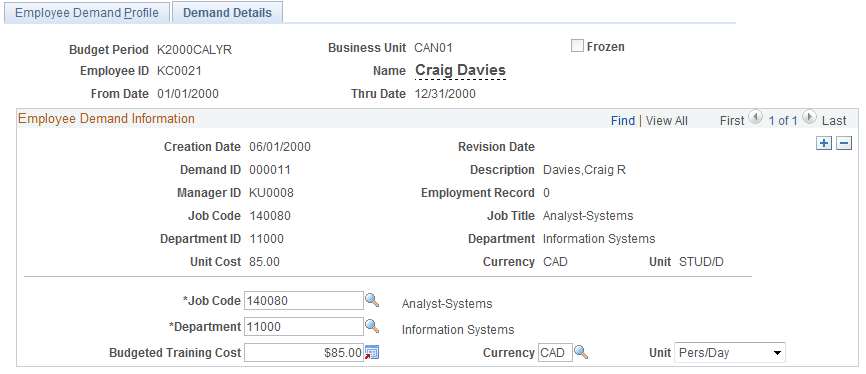
Task: Click the Employee Demand Information header
Action: (x=107, y=119)
